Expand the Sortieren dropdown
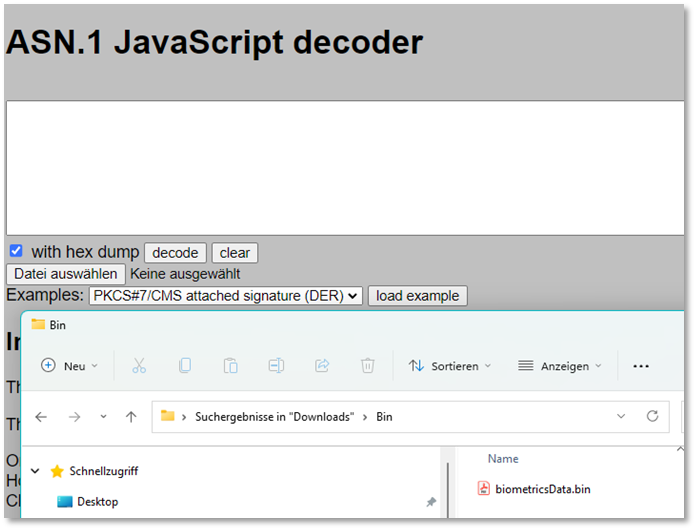This screenshot has height=531, width=697. coord(450,366)
